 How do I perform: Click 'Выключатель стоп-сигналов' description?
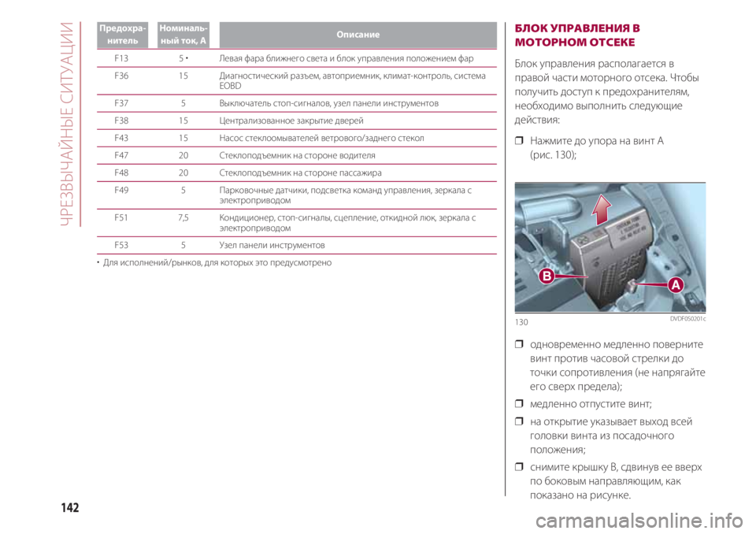coord(329,103)
